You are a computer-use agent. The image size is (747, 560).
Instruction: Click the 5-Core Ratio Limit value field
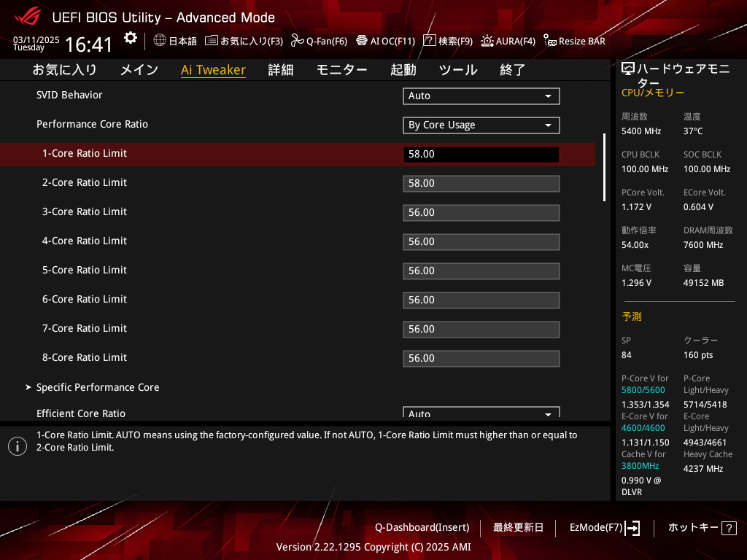pos(481,271)
